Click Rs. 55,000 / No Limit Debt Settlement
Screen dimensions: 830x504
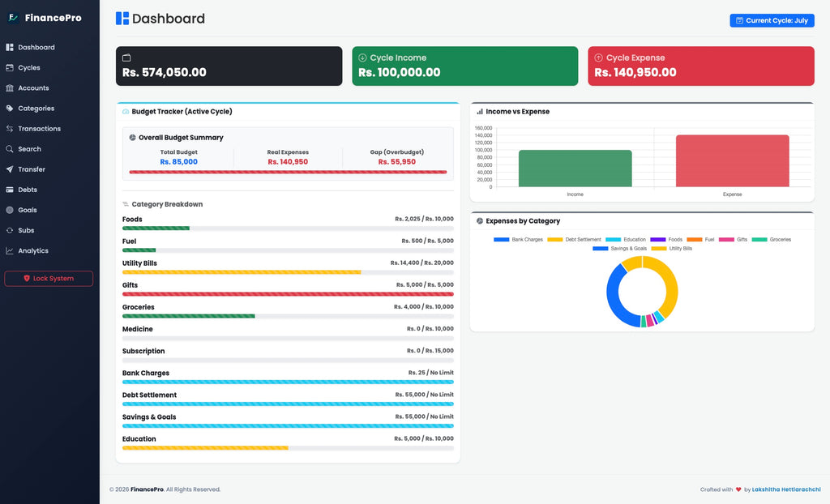click(424, 395)
